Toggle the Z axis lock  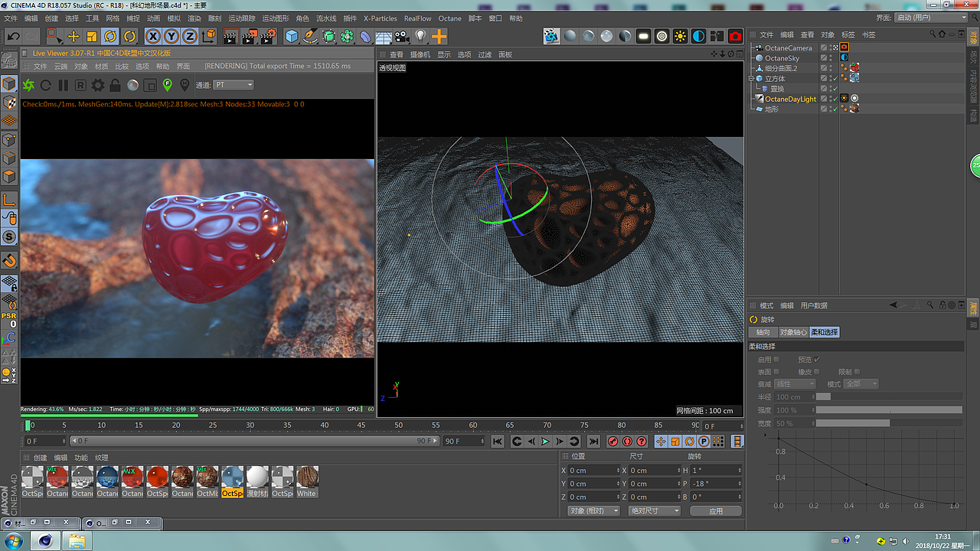(x=190, y=36)
